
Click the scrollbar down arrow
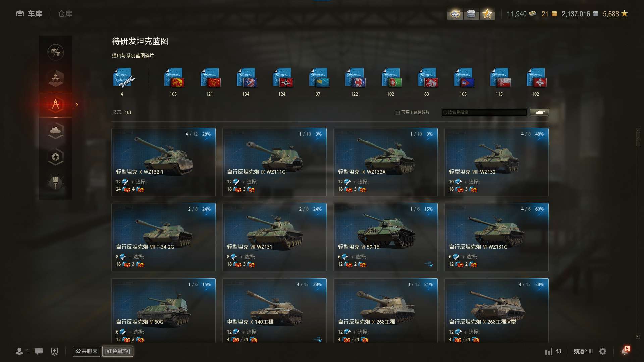[x=638, y=337]
